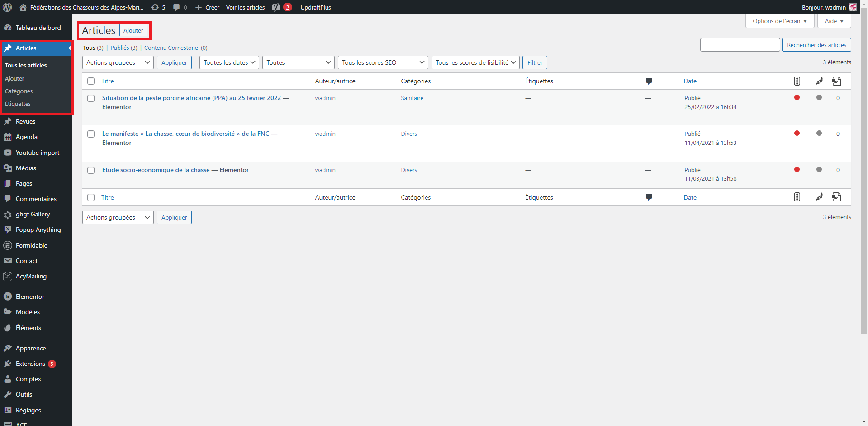Click the red SEO score dot indicator
The image size is (868, 426).
pyautogui.click(x=797, y=97)
